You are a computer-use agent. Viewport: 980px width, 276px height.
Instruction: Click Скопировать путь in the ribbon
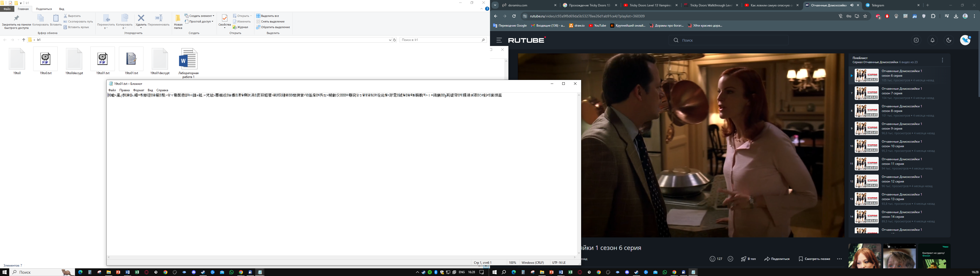pos(78,22)
